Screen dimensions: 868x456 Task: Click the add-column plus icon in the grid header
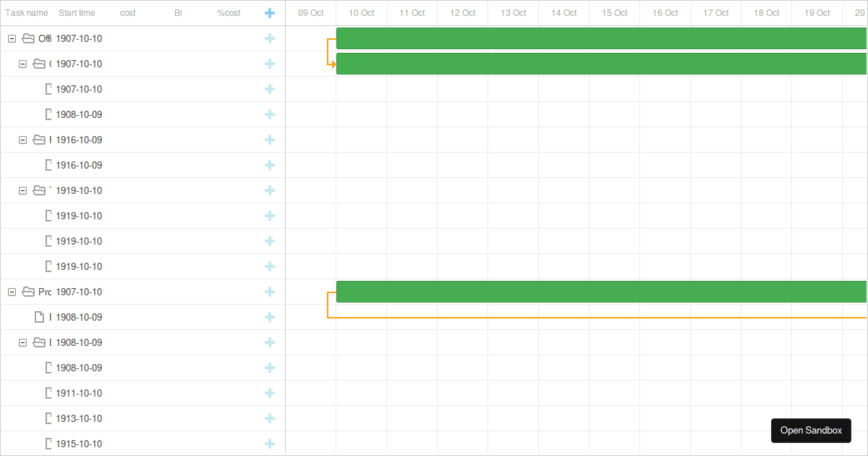270,12
